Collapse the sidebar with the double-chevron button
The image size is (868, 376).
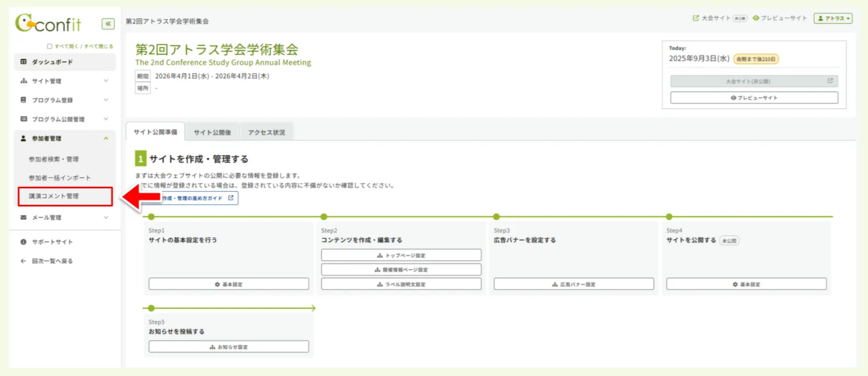(108, 24)
